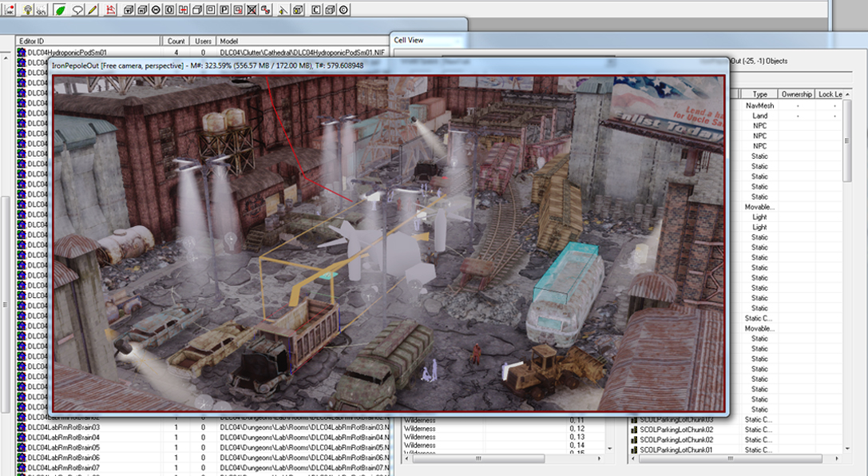Click the circled C toolbar icon
Viewport: 868px width, 476px height.
(343, 10)
